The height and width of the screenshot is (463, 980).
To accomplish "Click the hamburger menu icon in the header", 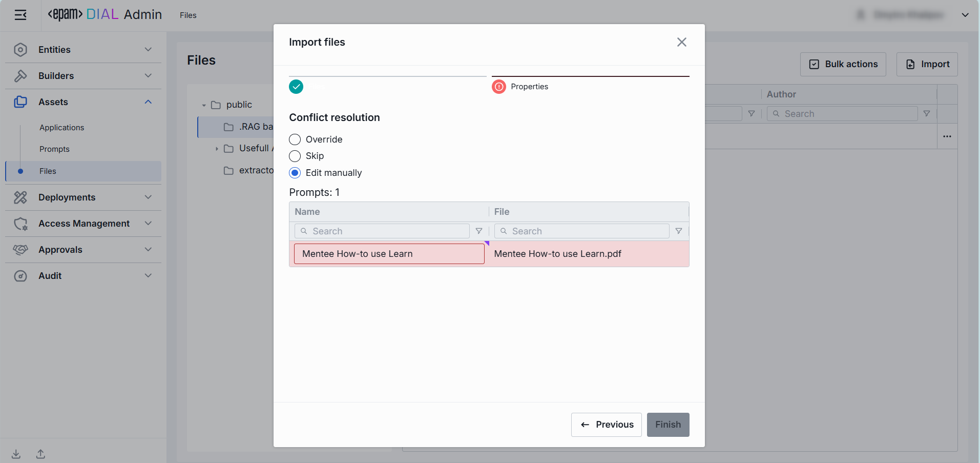I will (20, 15).
